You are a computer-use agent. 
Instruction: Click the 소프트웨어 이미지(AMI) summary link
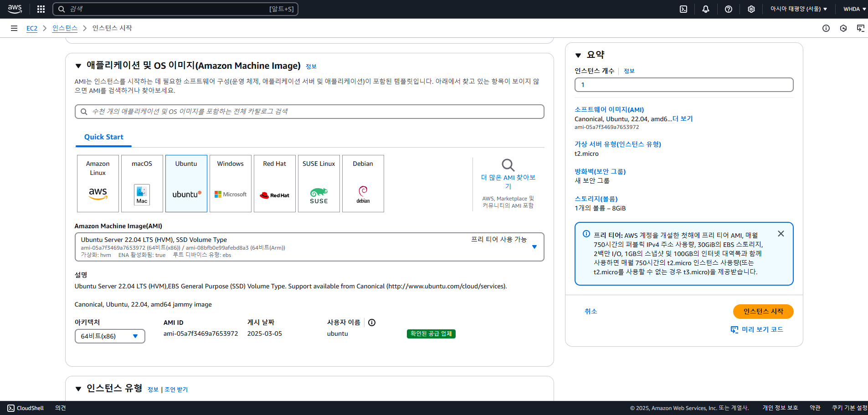[x=609, y=110]
